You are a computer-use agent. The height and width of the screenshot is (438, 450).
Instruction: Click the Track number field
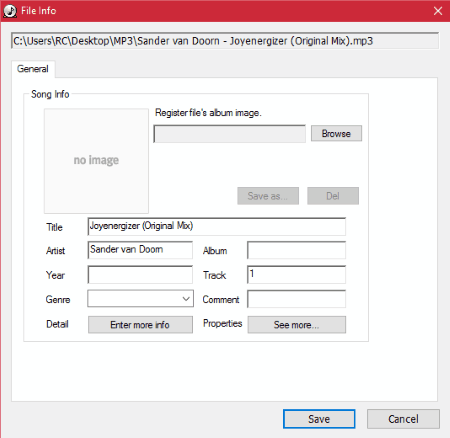296,274
